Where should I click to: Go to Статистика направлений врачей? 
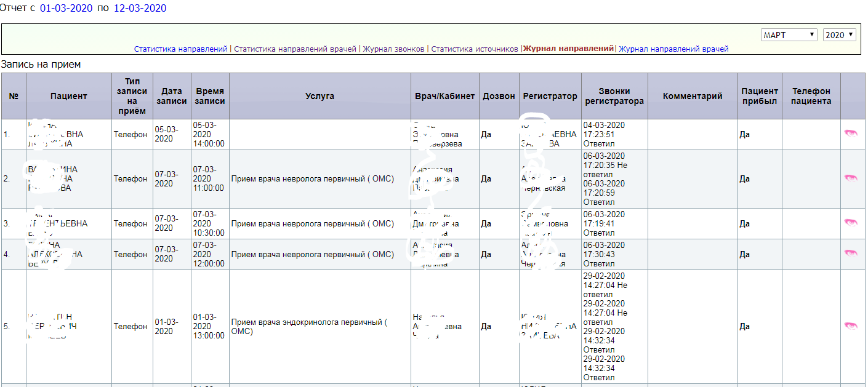pyautogui.click(x=295, y=49)
